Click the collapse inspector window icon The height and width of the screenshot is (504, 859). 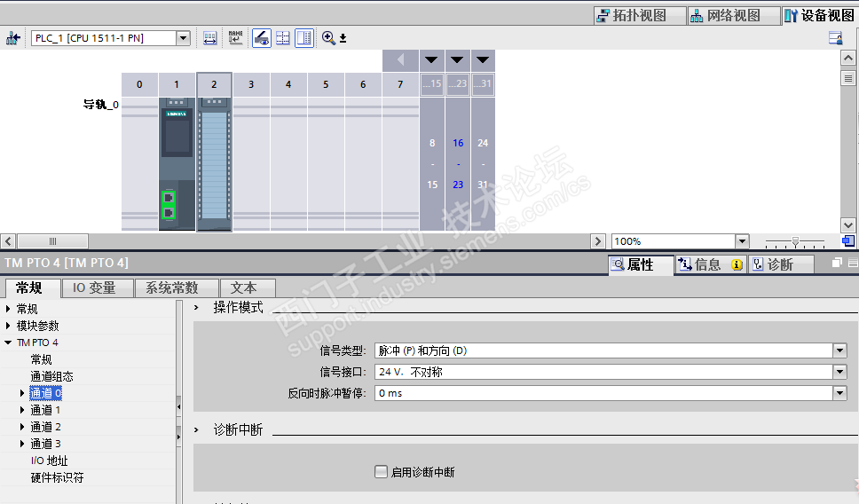[x=853, y=263]
